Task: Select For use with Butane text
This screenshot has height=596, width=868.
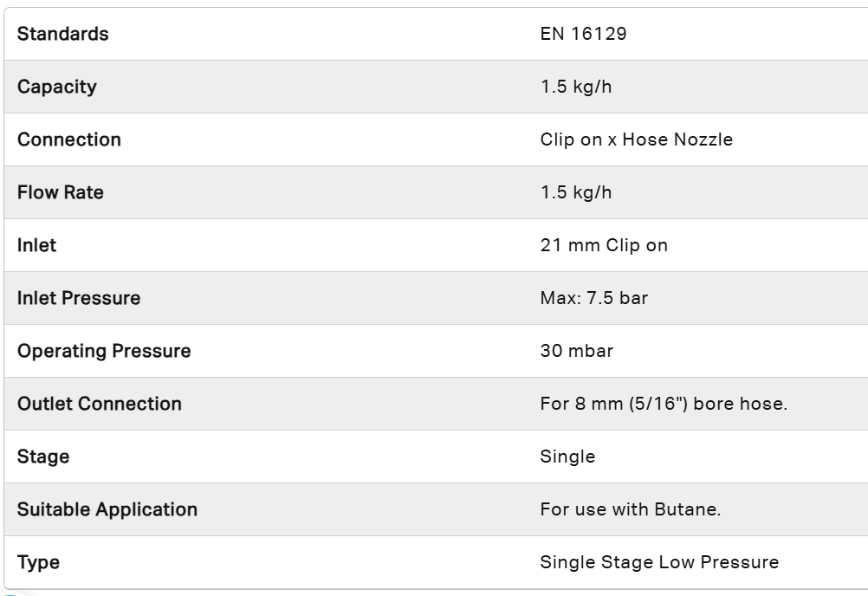Action: (631, 509)
